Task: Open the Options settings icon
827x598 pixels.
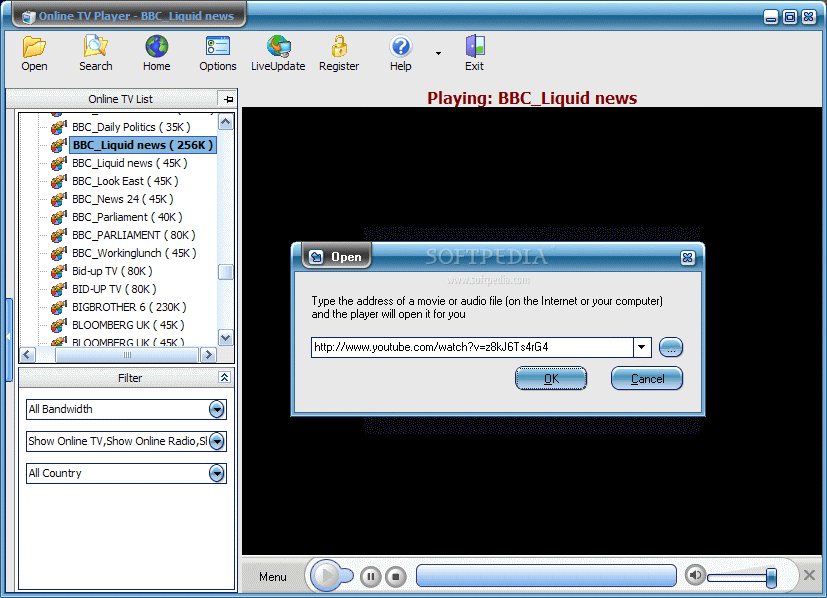Action: coord(217,53)
